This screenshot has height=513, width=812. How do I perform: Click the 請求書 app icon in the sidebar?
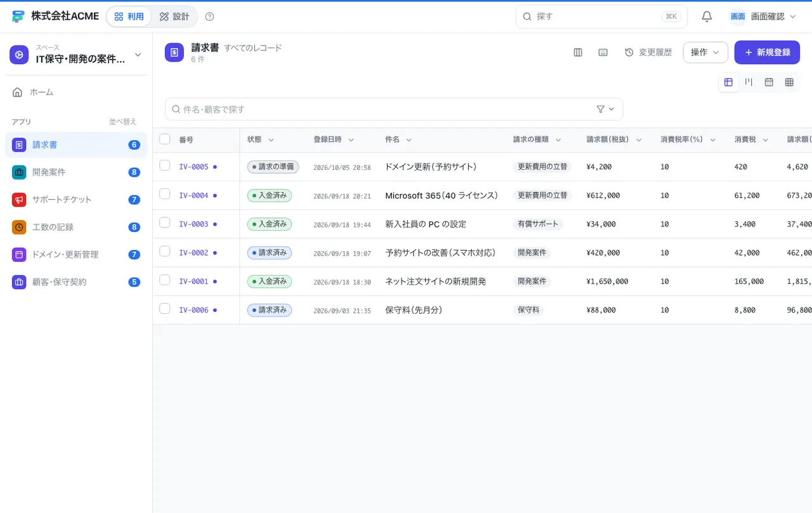pyautogui.click(x=19, y=145)
